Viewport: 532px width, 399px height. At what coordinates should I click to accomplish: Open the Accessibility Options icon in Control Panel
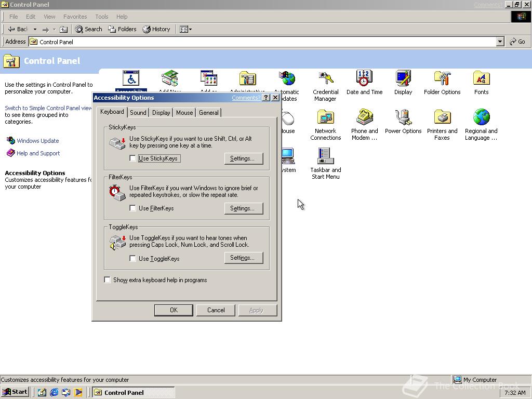pyautogui.click(x=131, y=79)
